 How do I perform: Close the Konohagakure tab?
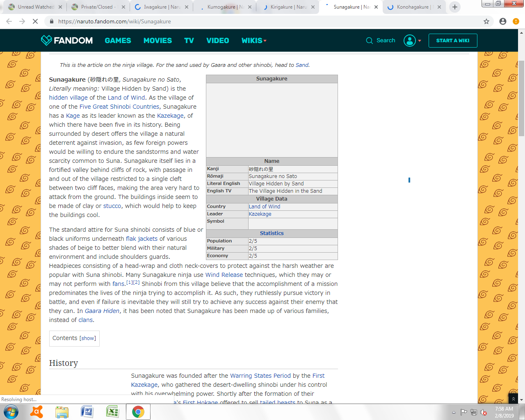pyautogui.click(x=439, y=7)
